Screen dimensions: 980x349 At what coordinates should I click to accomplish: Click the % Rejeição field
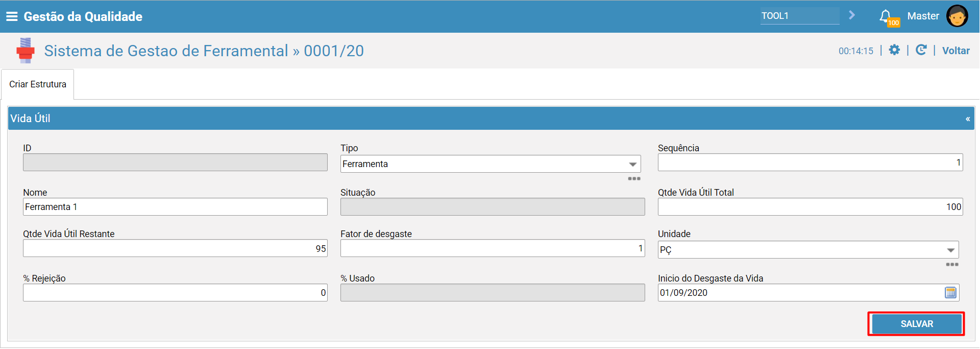click(x=175, y=293)
